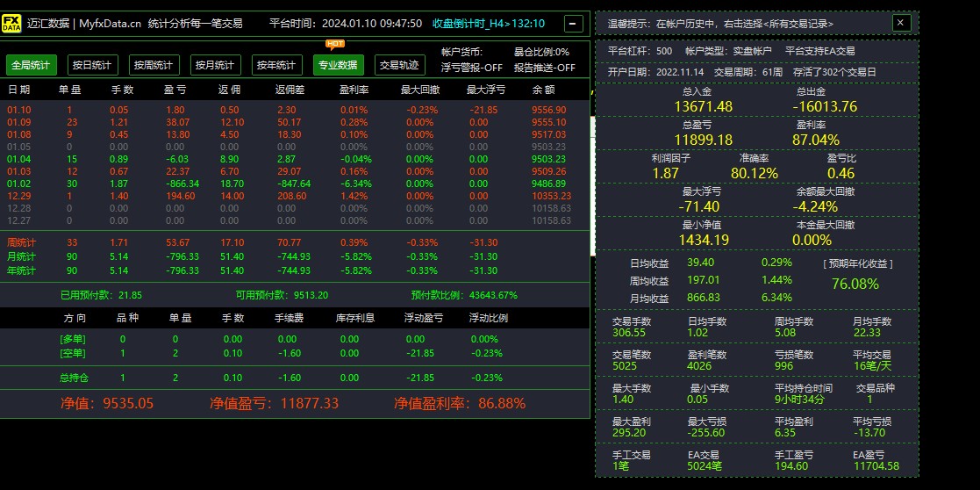Toggle the 报告推送-OFF setting

(x=545, y=68)
